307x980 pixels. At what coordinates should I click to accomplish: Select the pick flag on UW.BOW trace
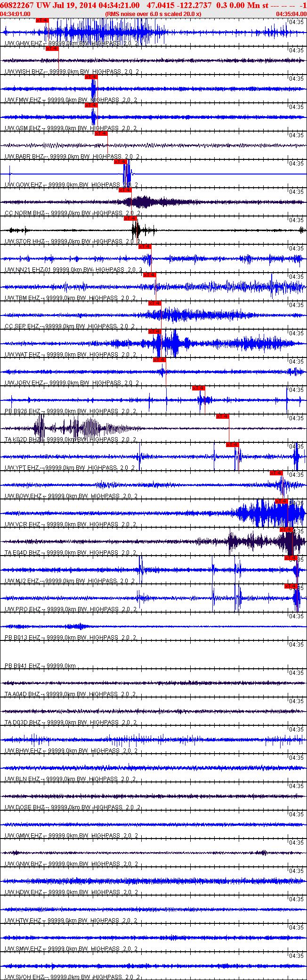click(x=276, y=473)
